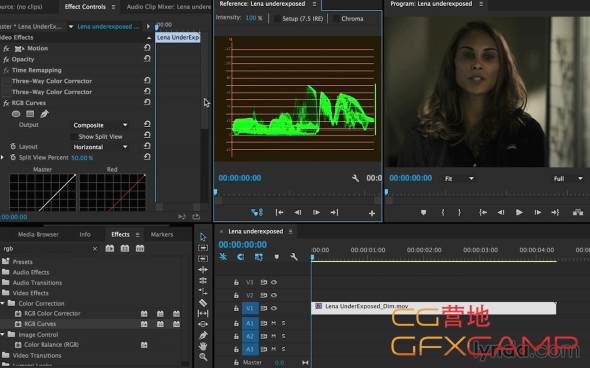Mute audio track A1

coord(274,323)
